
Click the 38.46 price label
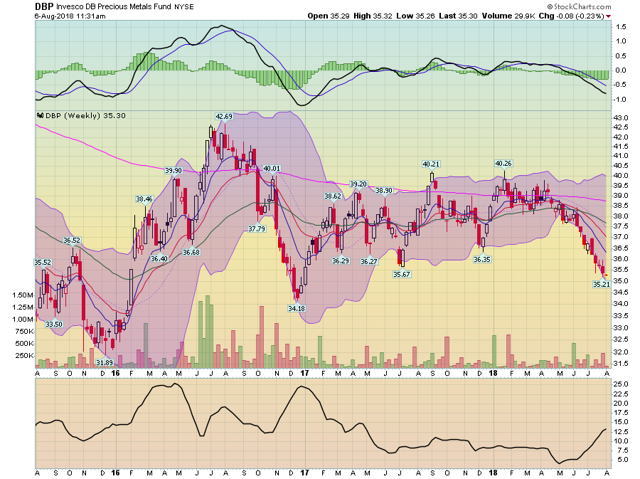pyautogui.click(x=144, y=199)
